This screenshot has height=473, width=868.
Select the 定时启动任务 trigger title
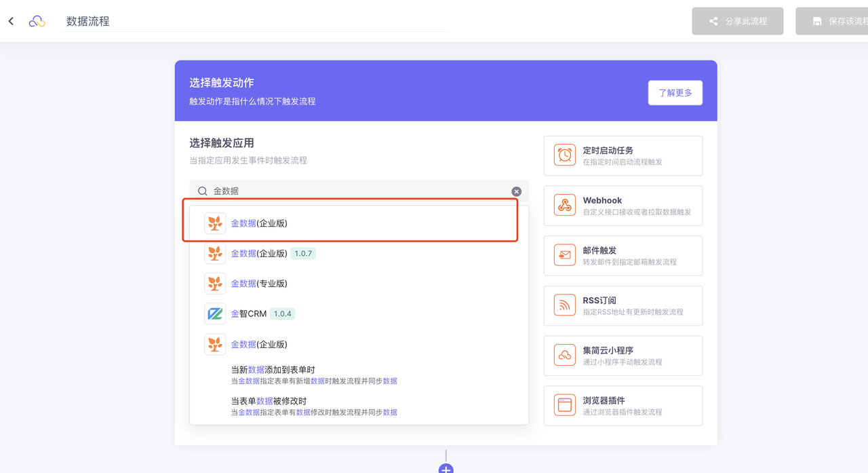[x=608, y=151]
